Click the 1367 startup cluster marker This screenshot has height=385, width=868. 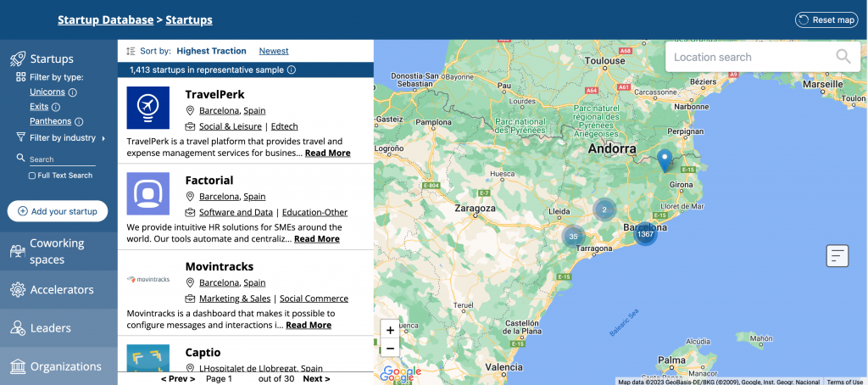(x=645, y=234)
